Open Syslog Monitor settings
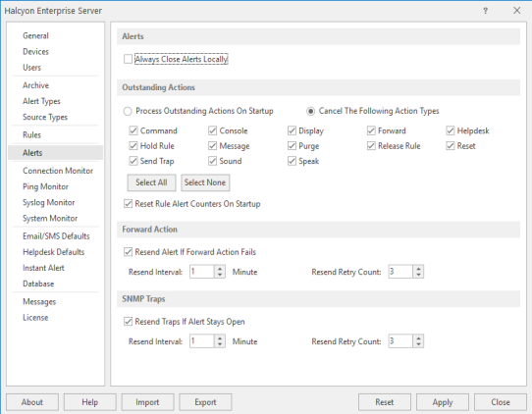532x414 pixels. 48,202
